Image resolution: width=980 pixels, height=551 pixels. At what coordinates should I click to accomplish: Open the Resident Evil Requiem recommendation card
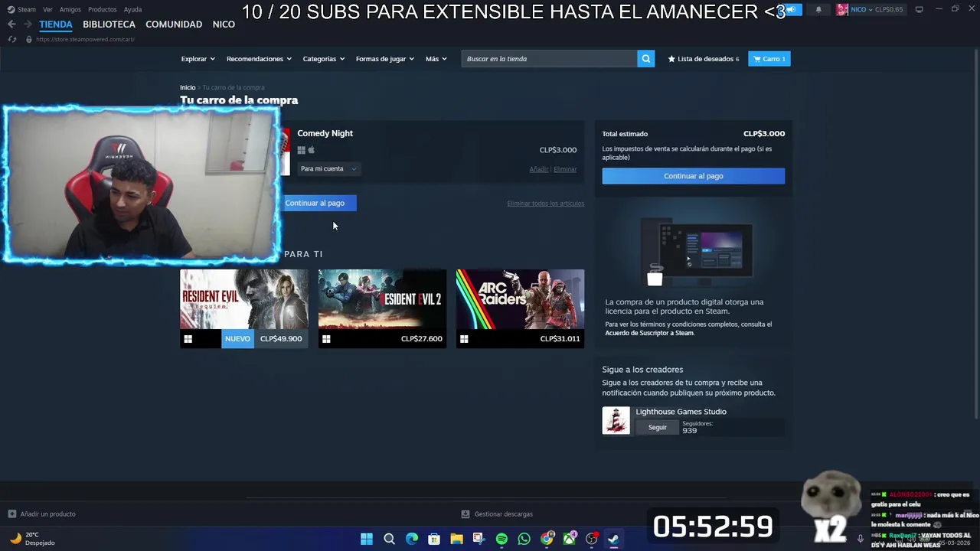tap(243, 308)
